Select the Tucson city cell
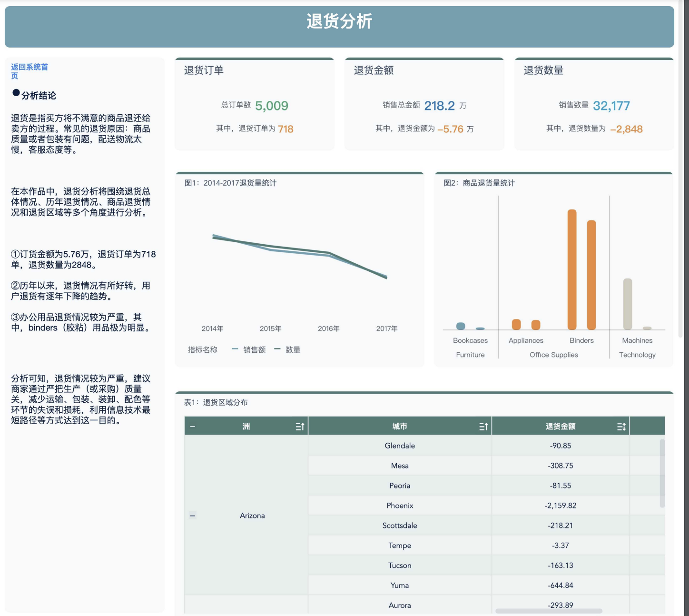Screen dimensions: 689x616 (400, 566)
